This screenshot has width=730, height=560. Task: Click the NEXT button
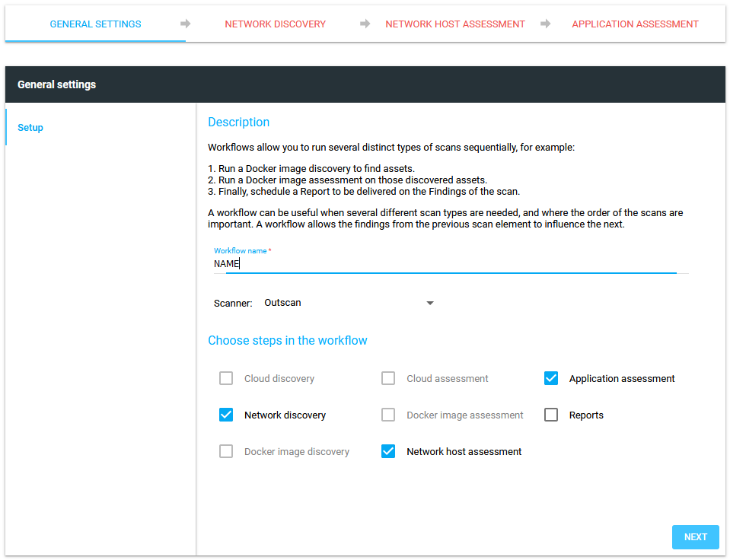tap(695, 536)
